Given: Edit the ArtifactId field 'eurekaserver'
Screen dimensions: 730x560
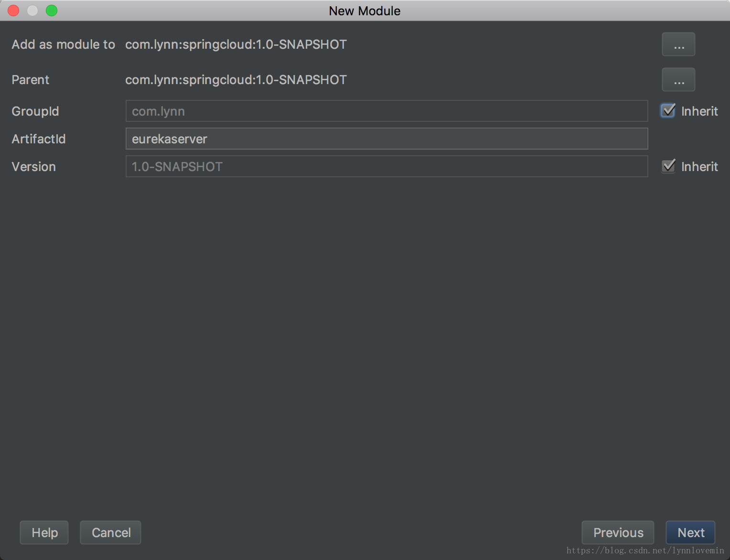Looking at the screenshot, I should tap(386, 139).
